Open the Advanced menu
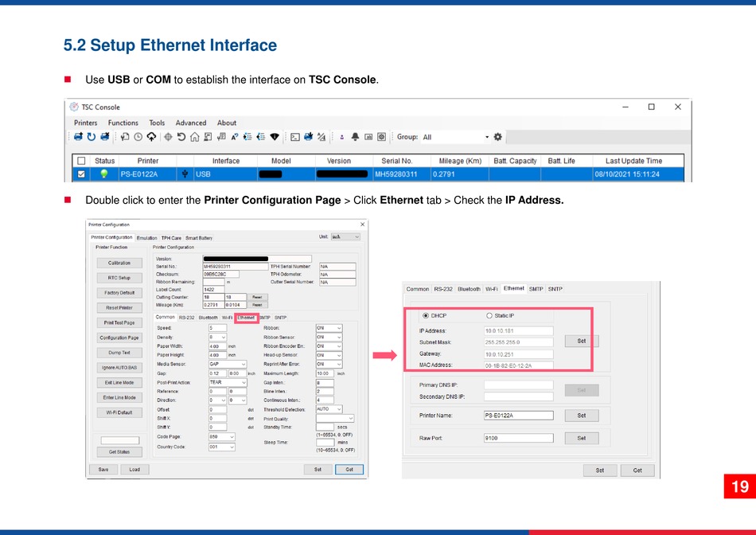Screen dimensions: 756x535 coord(190,123)
